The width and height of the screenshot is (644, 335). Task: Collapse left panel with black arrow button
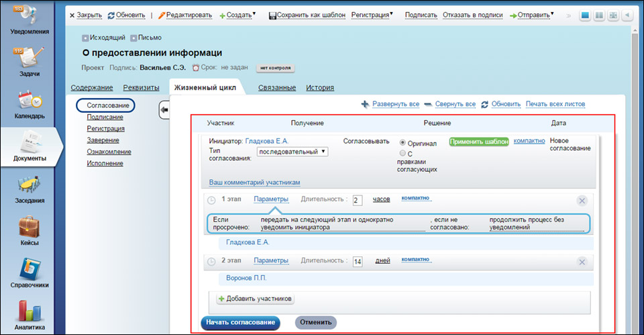[x=164, y=109]
